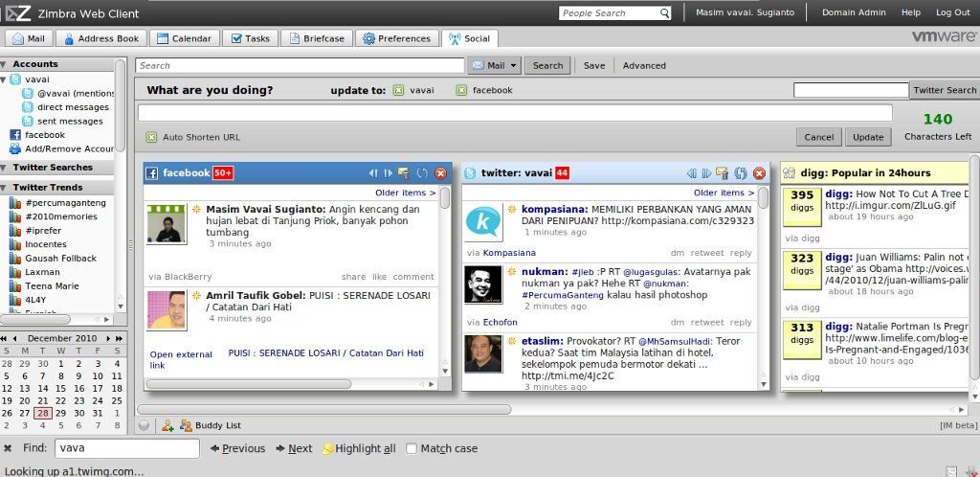Mark facebook feed items as read
980x477 pixels.
pyautogui.click(x=404, y=173)
